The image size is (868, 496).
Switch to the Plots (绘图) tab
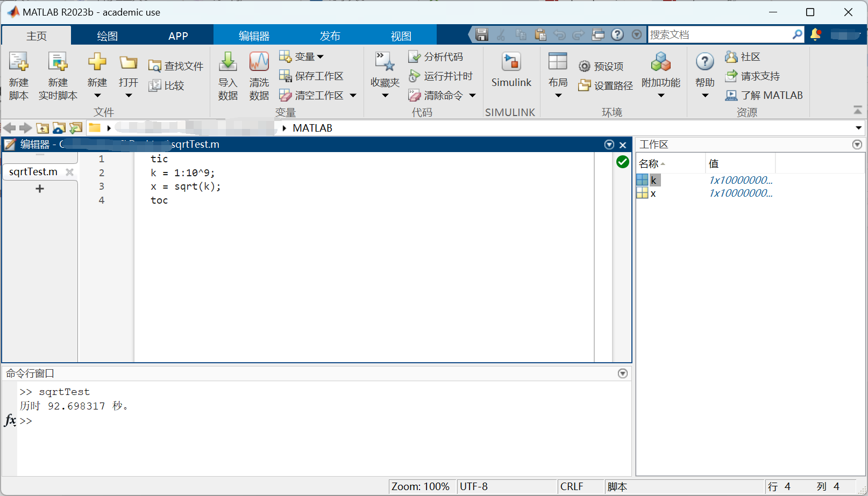[107, 36]
